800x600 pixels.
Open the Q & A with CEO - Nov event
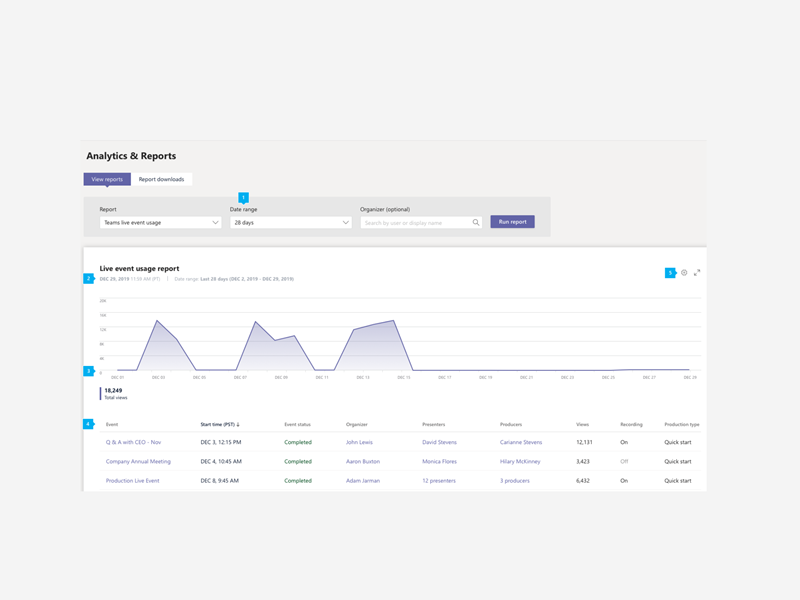pos(133,442)
